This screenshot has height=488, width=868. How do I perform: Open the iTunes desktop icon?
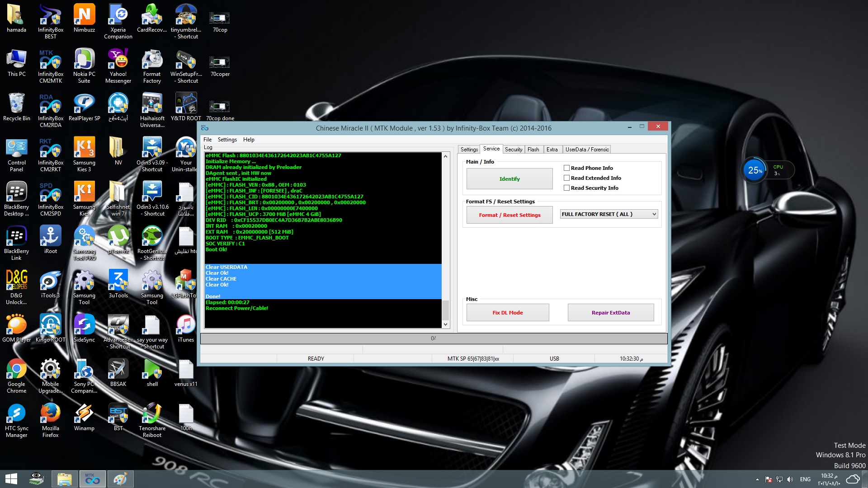(186, 328)
